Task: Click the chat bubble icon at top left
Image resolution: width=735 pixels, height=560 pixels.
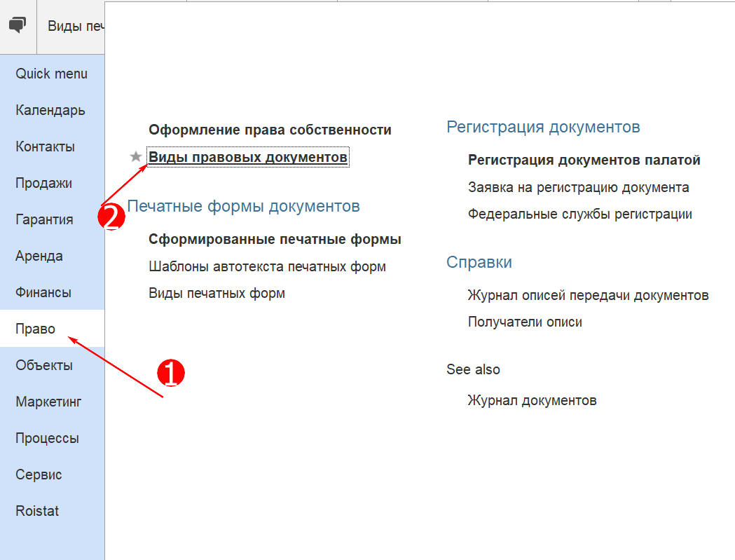Action: pyautogui.click(x=18, y=26)
